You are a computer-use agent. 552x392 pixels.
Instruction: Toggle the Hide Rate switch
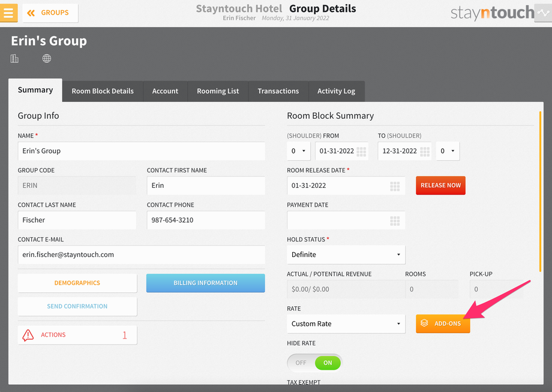click(x=314, y=363)
